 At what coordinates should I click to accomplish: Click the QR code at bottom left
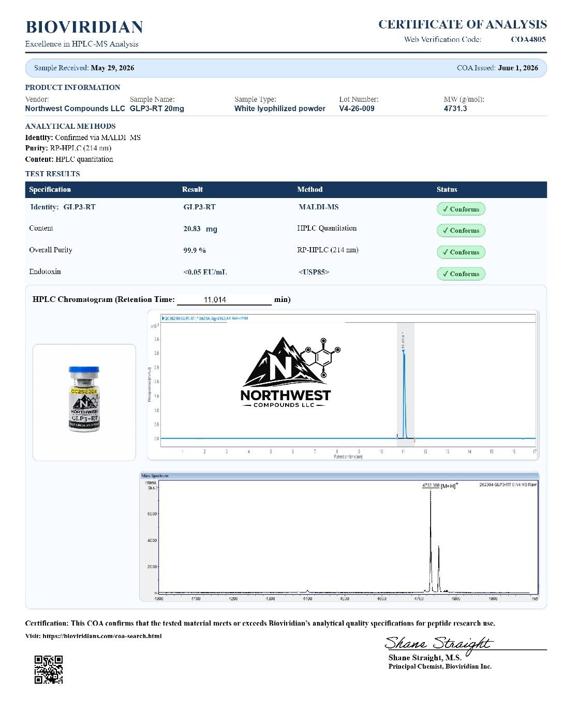[49, 670]
